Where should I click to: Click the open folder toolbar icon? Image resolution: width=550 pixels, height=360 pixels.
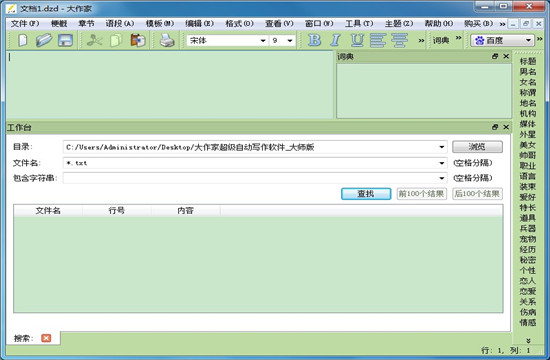click(x=44, y=40)
